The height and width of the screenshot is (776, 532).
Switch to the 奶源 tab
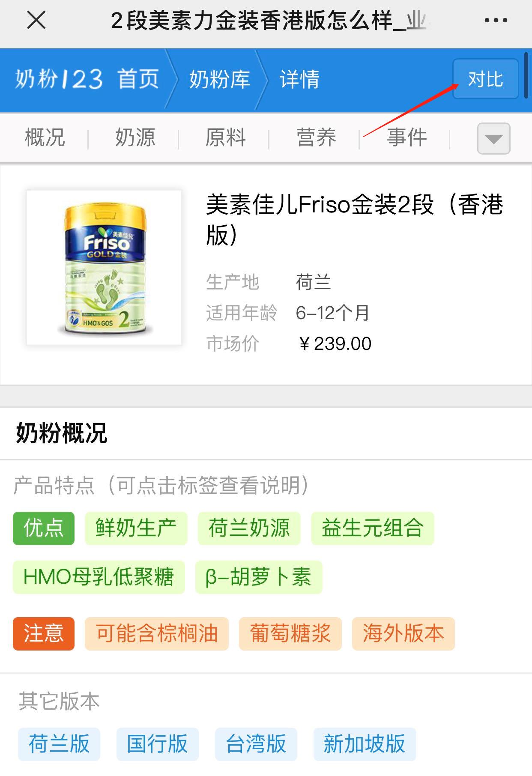135,138
